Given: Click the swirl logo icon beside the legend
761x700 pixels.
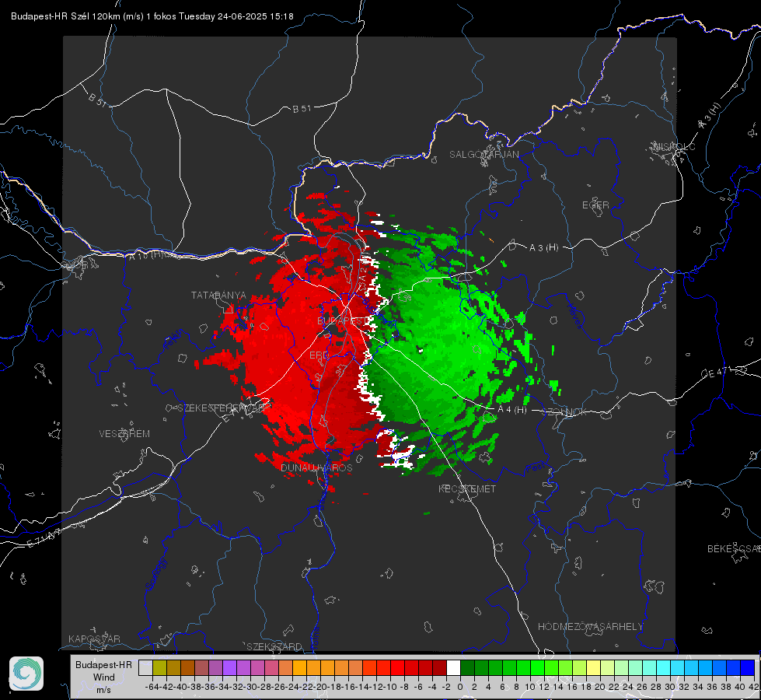Looking at the screenshot, I should [26, 674].
